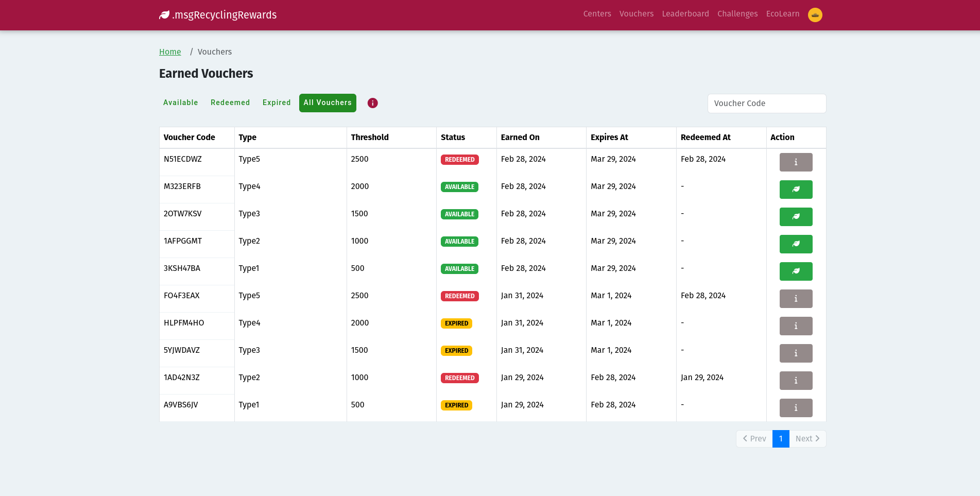
Task: Open Challenges in the navigation bar
Action: (737, 14)
